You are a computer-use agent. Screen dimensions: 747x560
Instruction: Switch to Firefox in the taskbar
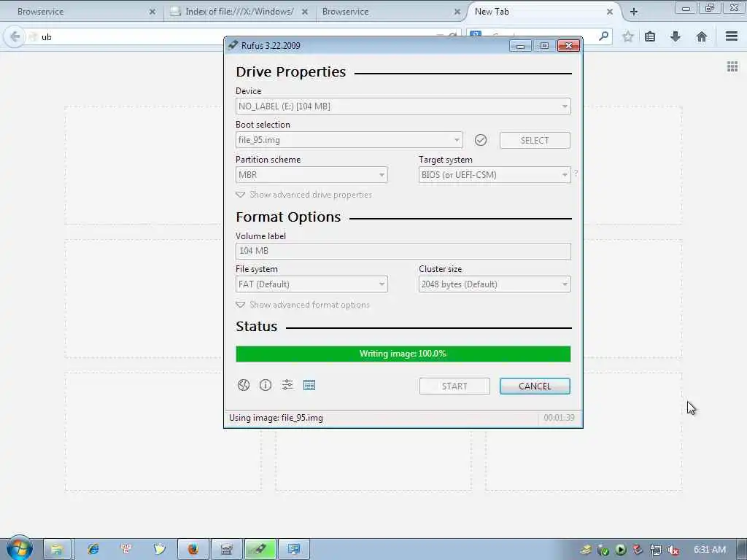tap(193, 549)
